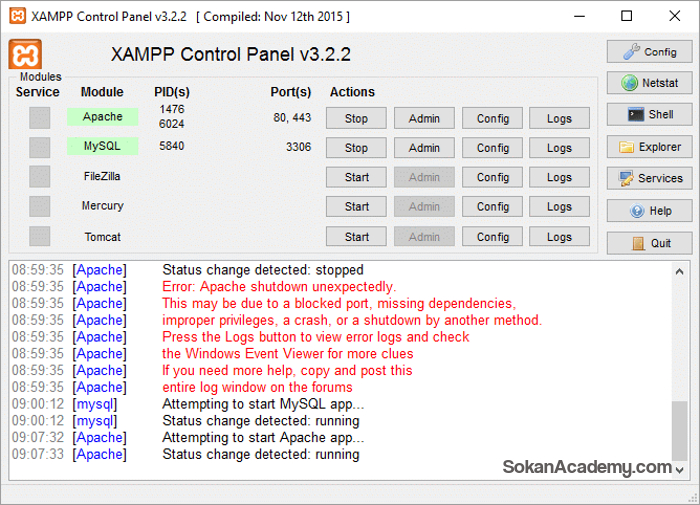This screenshot has width=700, height=505.
Task: Click MySQL port value 3306
Action: (298, 147)
